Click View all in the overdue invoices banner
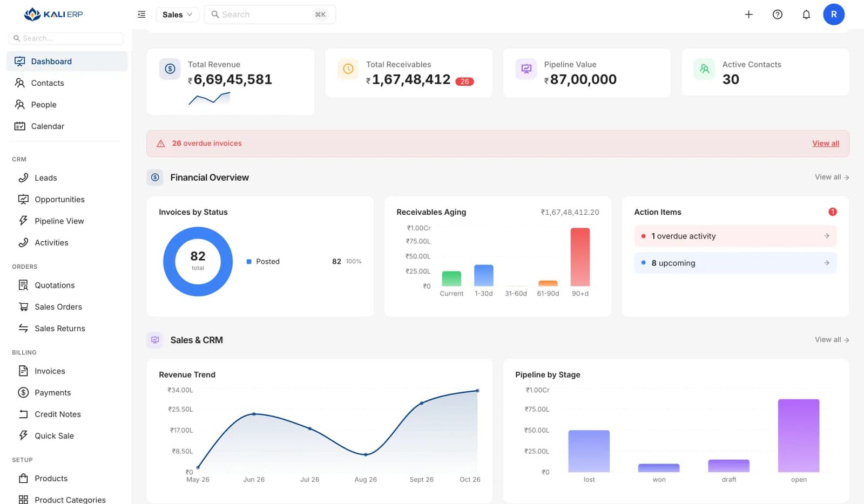Image resolution: width=864 pixels, height=504 pixels. [826, 144]
